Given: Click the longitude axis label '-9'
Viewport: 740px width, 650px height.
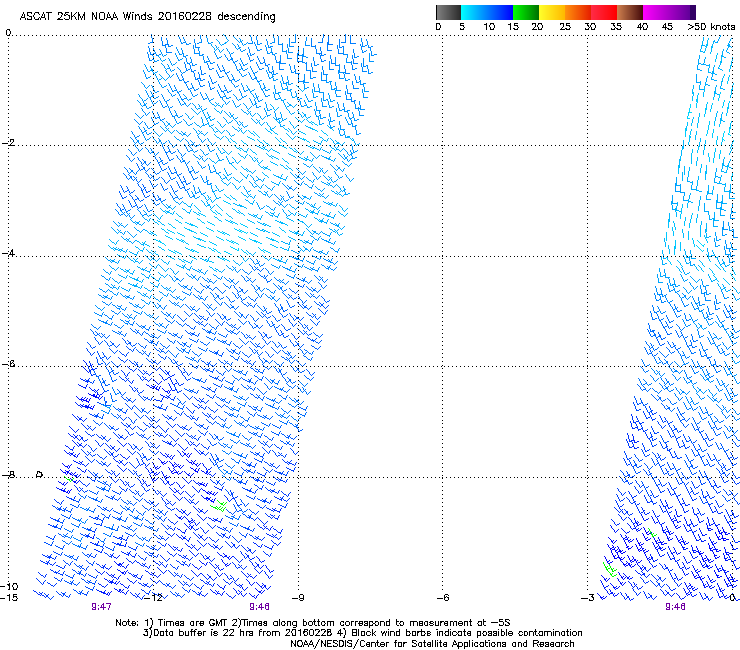Looking at the screenshot, I should click(298, 598).
